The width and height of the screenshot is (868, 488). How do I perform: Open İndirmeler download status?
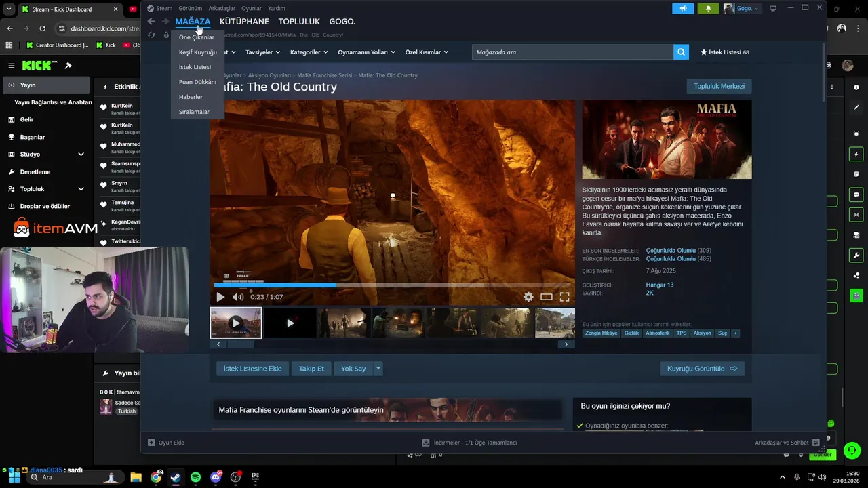[x=469, y=443]
